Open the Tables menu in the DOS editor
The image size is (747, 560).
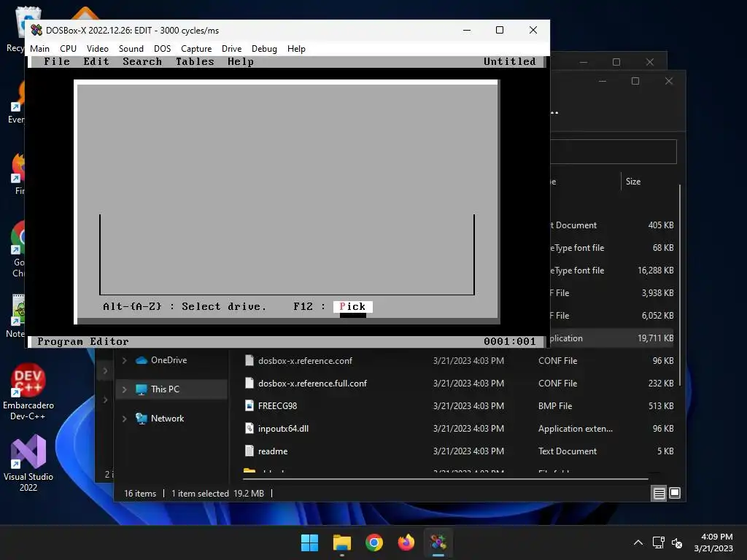pyautogui.click(x=195, y=61)
